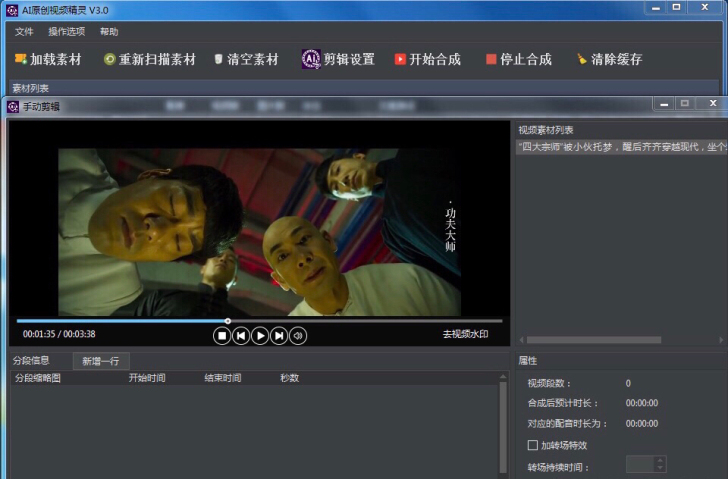Start composing with 开始合成
Screen dimensions: 728x479
tap(428, 59)
